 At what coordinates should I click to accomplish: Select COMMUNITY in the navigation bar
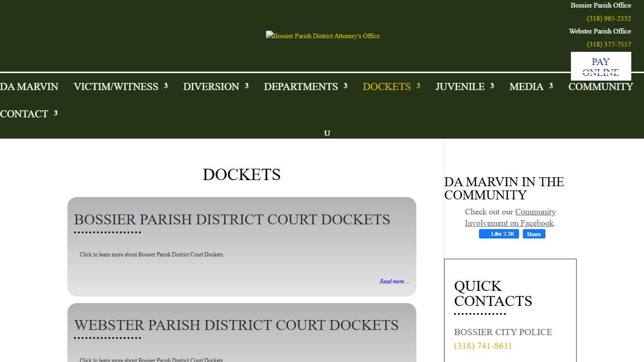click(601, 87)
